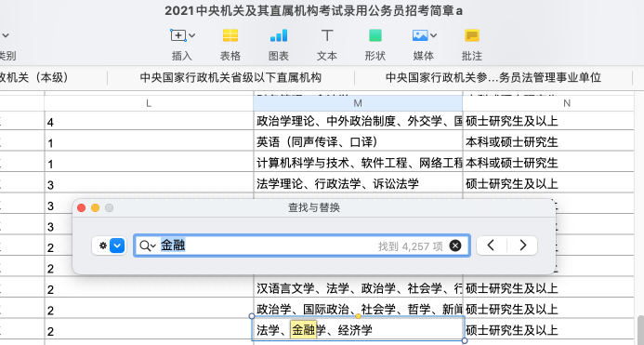Image resolution: width=644 pixels, height=345 pixels.
Task: Go to the next search result
Action: click(x=522, y=245)
